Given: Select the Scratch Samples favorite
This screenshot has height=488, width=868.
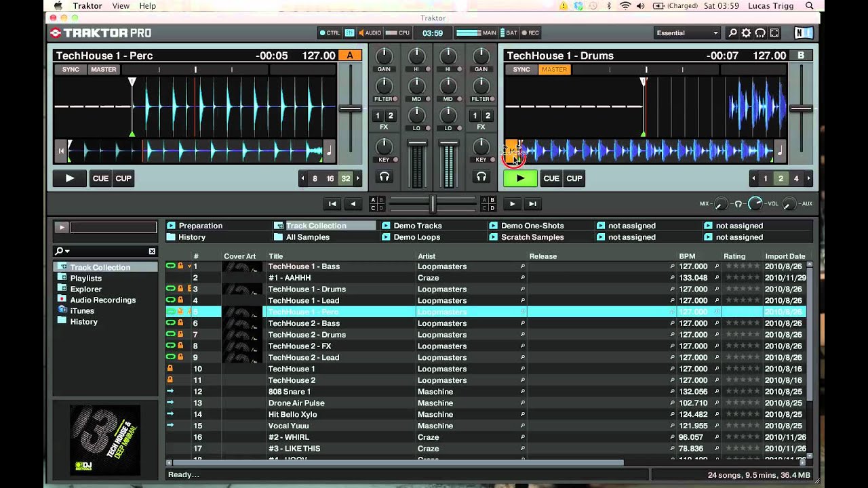Looking at the screenshot, I should click(532, 237).
